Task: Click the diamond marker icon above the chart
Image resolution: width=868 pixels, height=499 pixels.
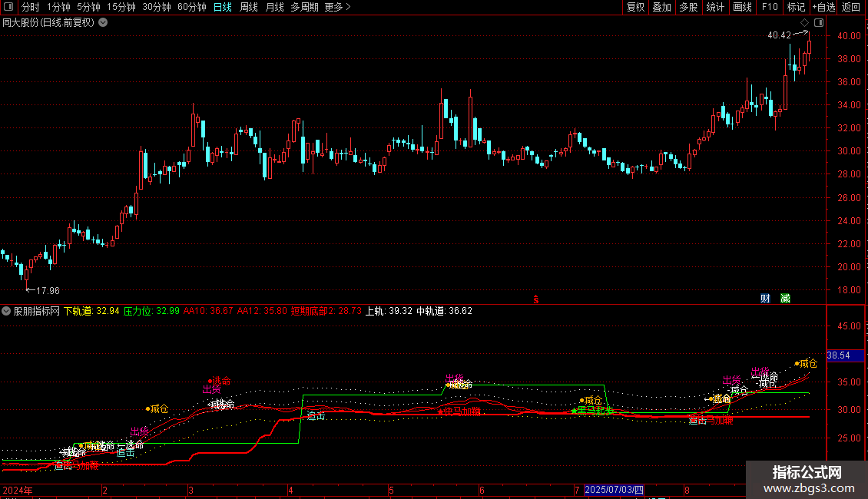Action: pos(804,23)
